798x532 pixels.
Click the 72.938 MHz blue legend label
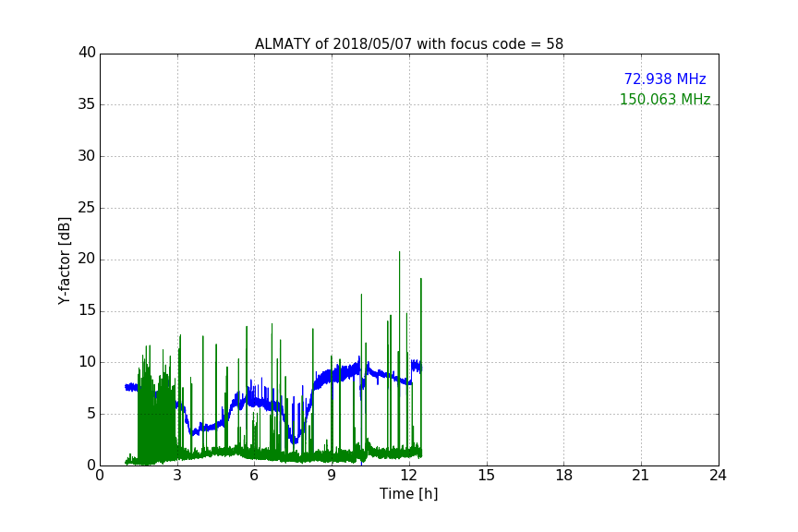pyautogui.click(x=665, y=79)
